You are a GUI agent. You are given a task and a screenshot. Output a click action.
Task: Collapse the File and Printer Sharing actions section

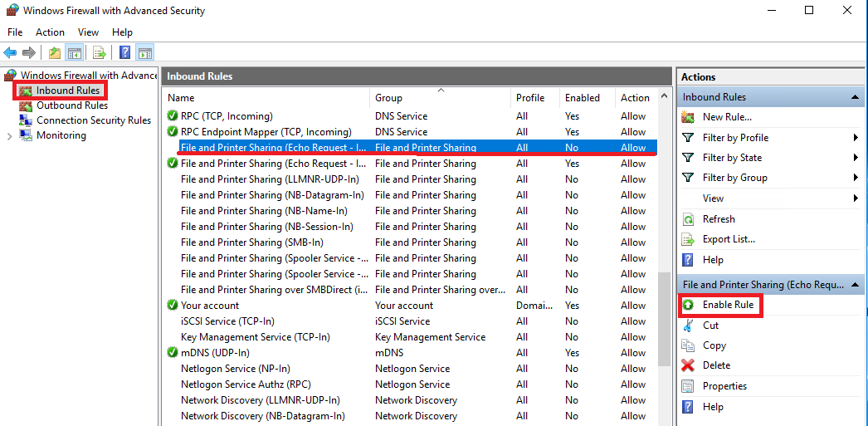(854, 284)
